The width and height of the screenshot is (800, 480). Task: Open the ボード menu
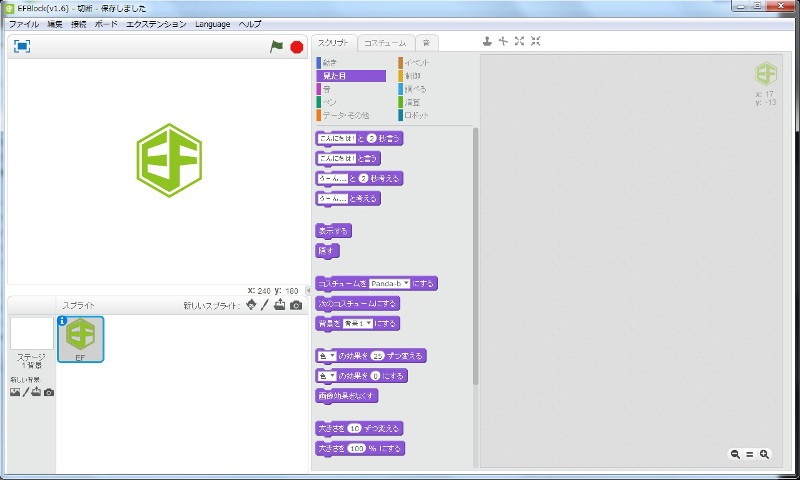106,24
